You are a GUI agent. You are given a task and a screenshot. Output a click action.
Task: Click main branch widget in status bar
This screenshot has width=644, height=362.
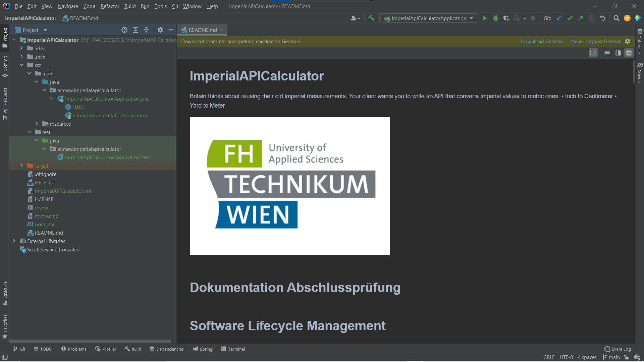click(611, 357)
